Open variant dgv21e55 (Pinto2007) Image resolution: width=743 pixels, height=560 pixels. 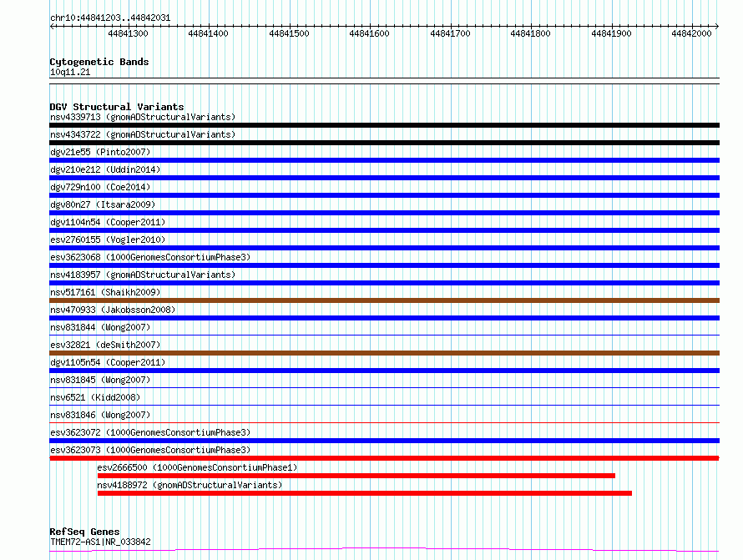[x=100, y=152]
